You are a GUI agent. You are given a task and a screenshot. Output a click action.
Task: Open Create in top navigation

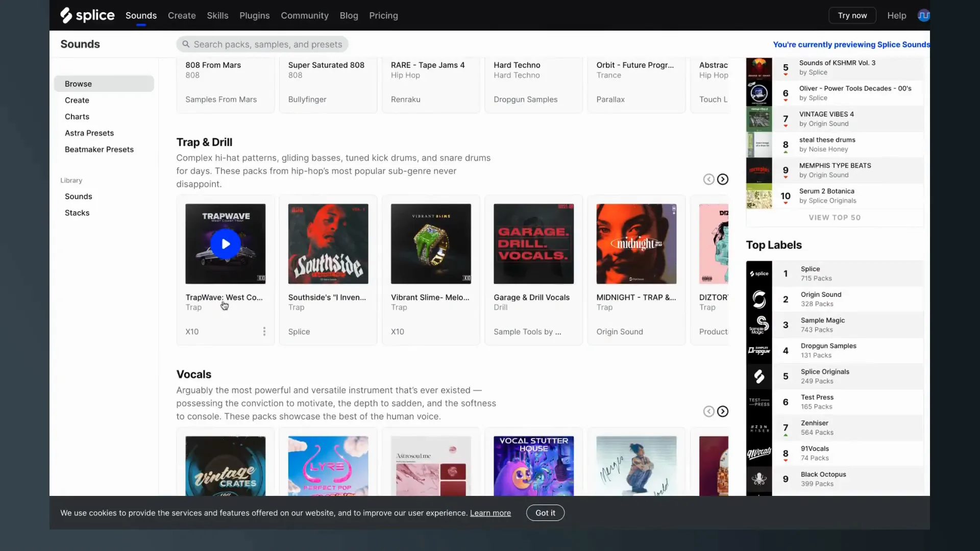pyautogui.click(x=182, y=15)
